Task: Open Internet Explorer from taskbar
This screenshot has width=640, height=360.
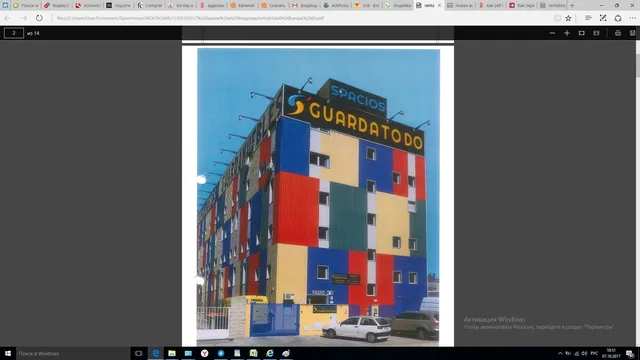Action: pyautogui.click(x=270, y=353)
